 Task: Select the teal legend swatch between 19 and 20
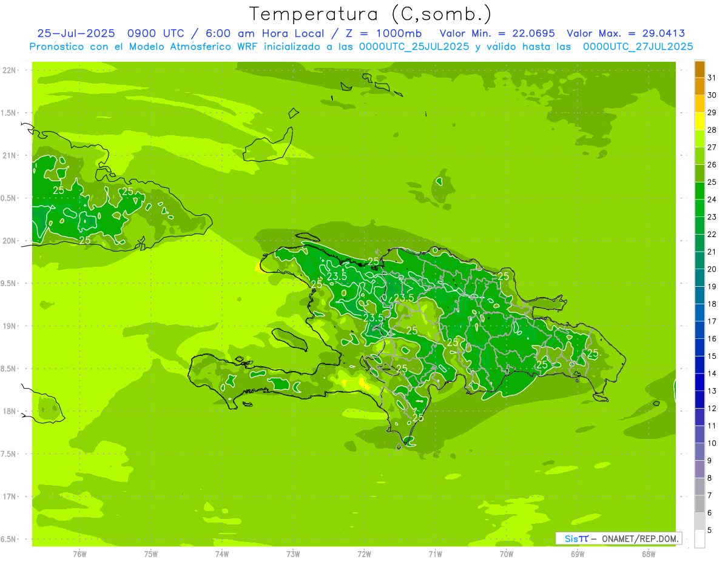point(699,278)
